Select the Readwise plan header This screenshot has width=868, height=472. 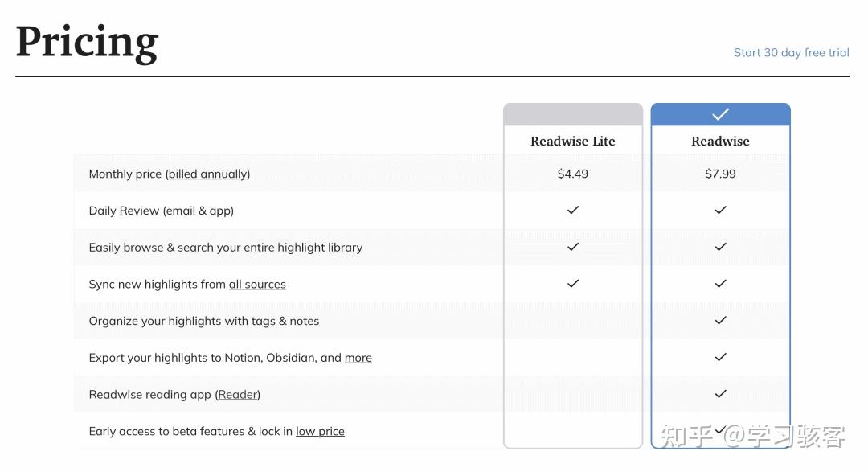click(x=720, y=141)
